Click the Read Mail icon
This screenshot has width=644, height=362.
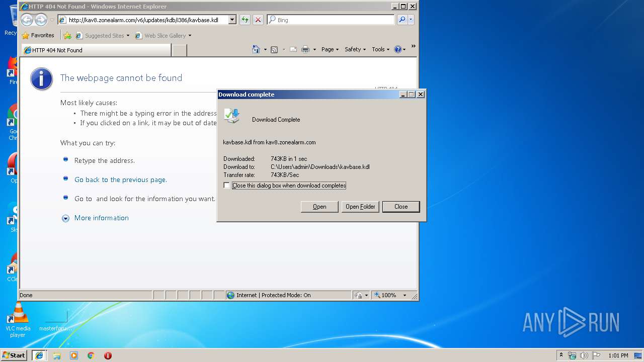[293, 49]
